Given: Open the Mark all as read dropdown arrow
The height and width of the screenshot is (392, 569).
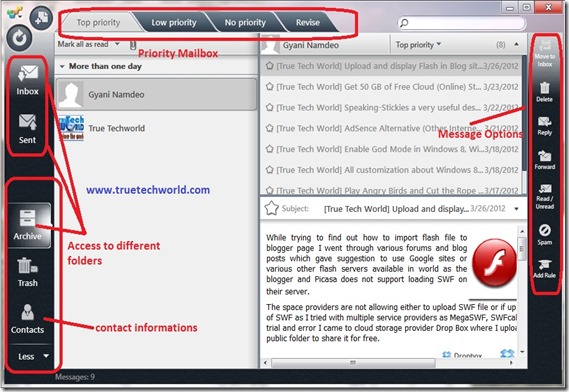Looking at the screenshot, I should [117, 44].
